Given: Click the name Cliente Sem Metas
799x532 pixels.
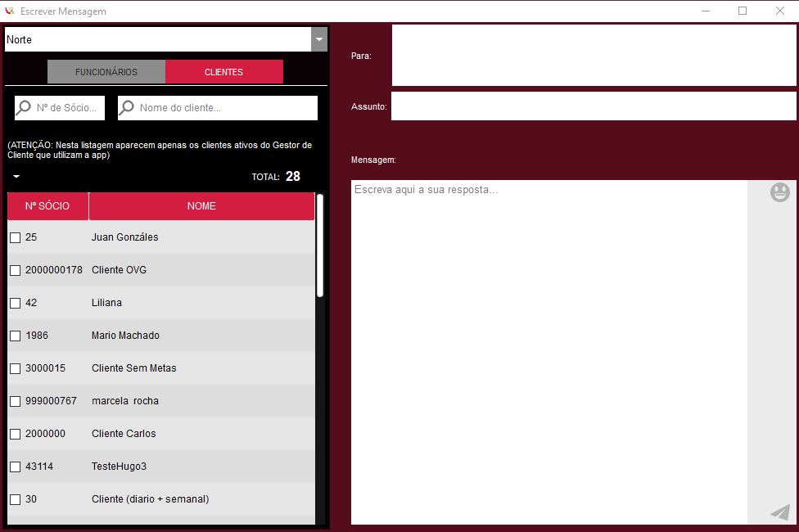Looking at the screenshot, I should [x=134, y=368].
